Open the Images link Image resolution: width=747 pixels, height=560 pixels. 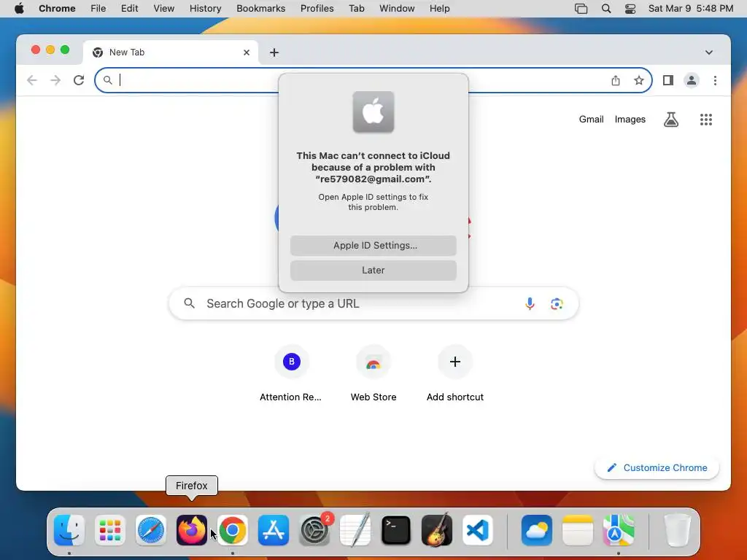(x=630, y=120)
